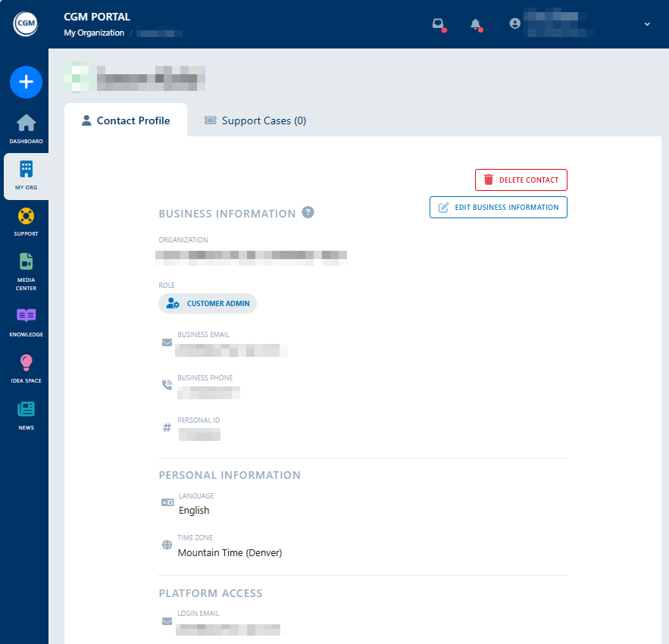Open the Media Center sidebar section
The height and width of the screenshot is (644, 669).
tap(26, 272)
